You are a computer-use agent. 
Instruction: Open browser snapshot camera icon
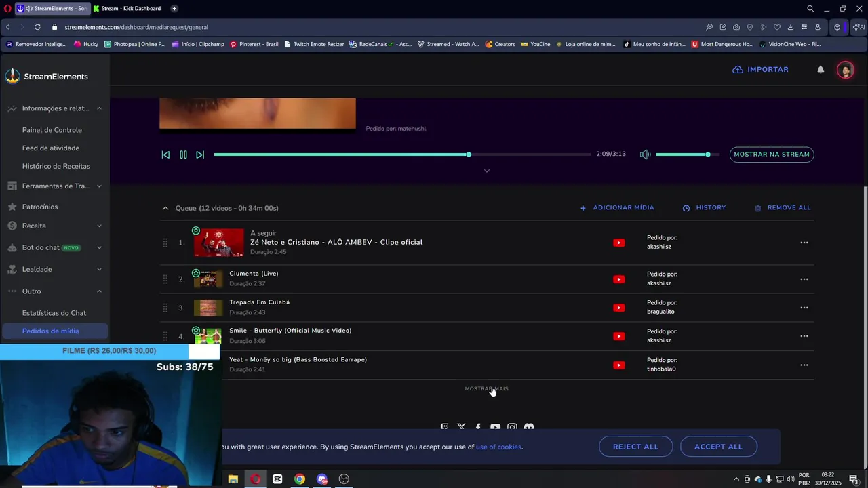point(736,27)
